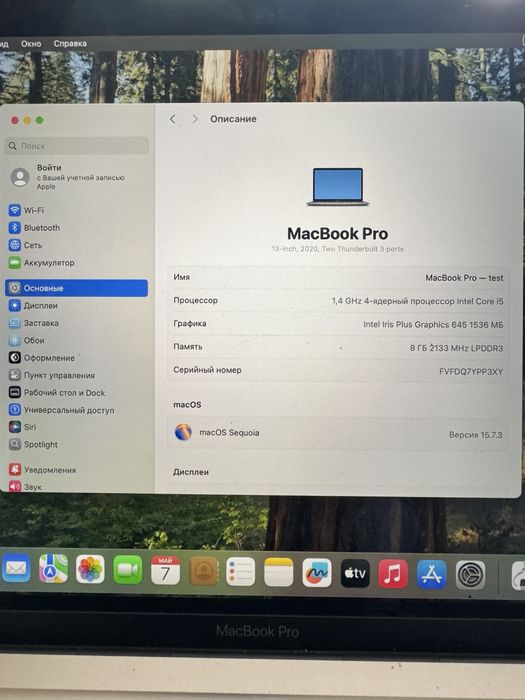Go back with the left chevron
This screenshot has width=525, height=700.
(173, 119)
